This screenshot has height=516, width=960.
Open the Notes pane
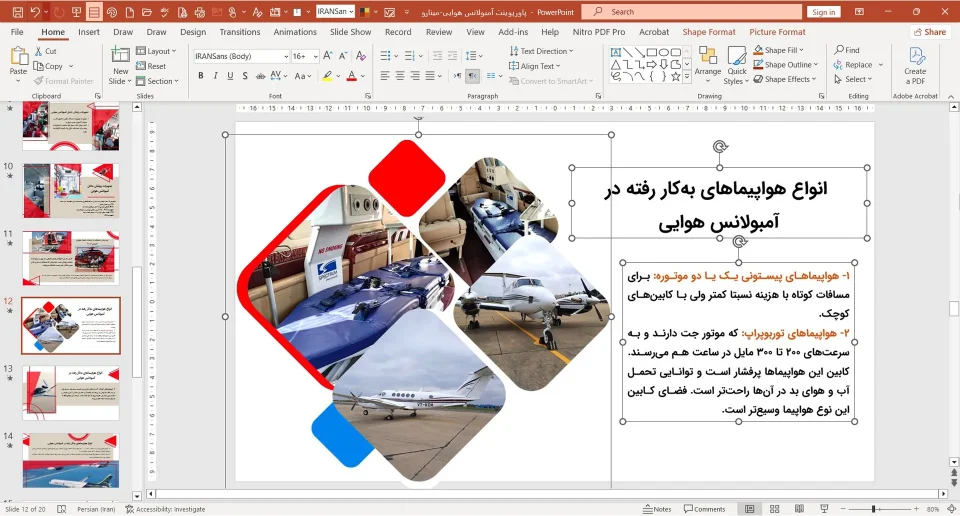[x=657, y=509]
